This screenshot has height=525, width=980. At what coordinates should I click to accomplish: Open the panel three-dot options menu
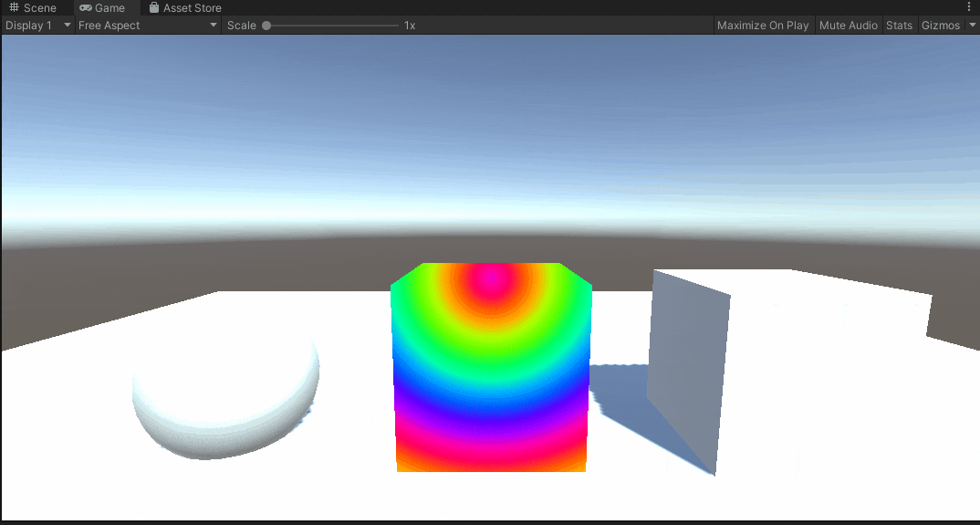point(969,6)
